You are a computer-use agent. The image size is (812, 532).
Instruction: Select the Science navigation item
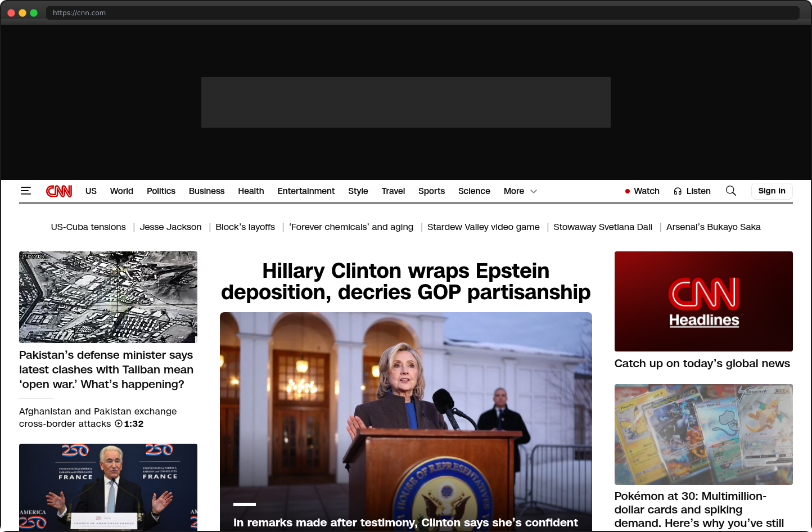(x=474, y=191)
